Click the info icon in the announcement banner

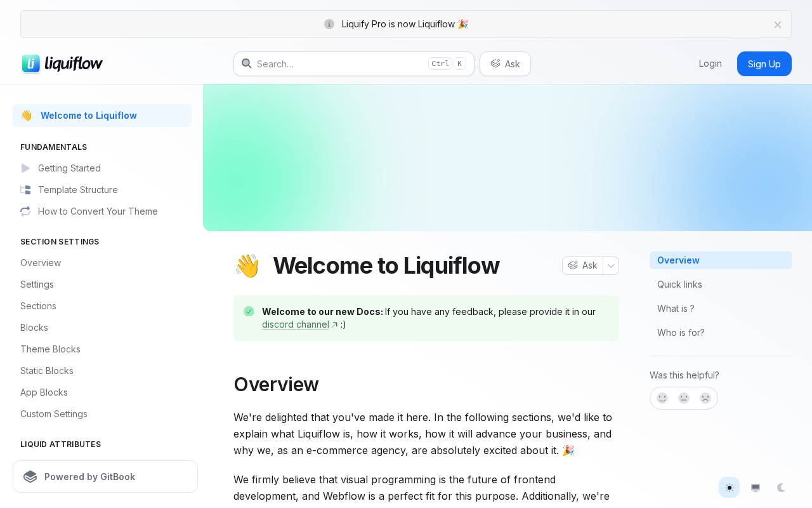click(x=329, y=24)
